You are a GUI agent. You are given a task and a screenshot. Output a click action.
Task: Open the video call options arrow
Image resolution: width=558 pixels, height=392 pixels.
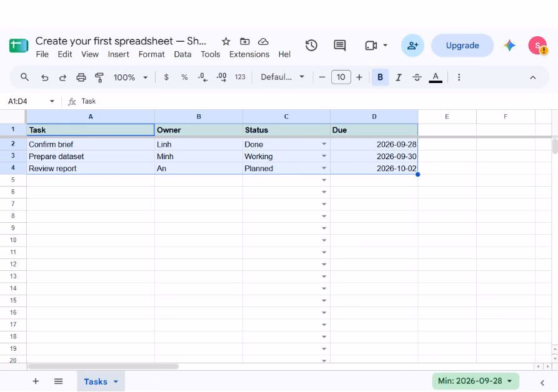(385, 46)
